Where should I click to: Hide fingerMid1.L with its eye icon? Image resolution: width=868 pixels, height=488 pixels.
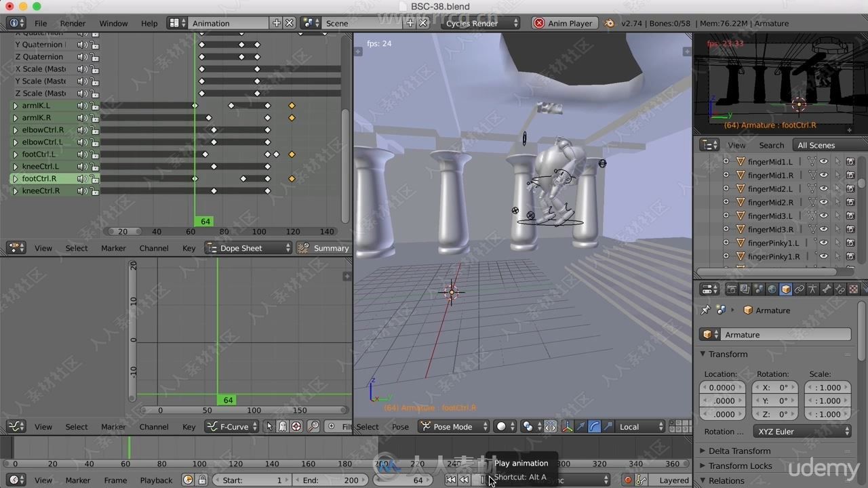pyautogui.click(x=823, y=161)
